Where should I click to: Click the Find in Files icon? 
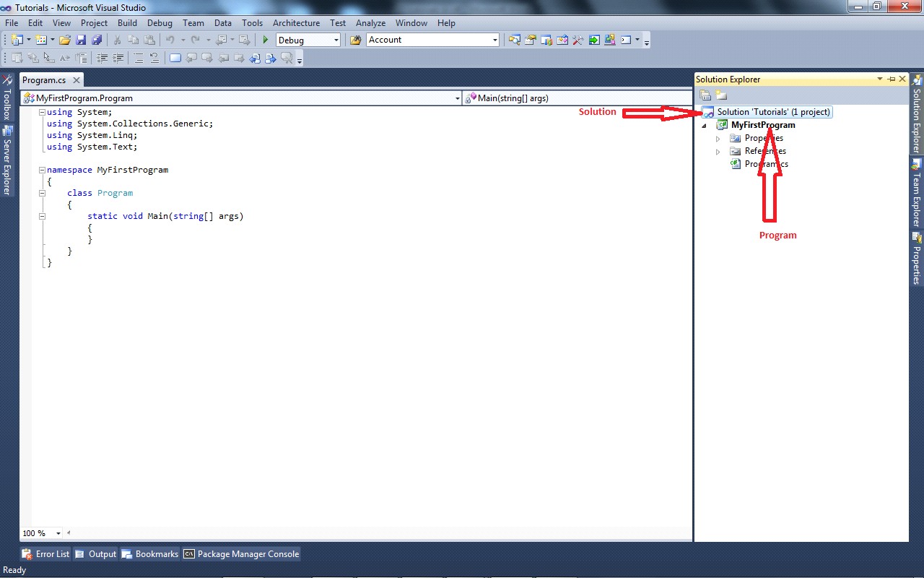click(355, 40)
